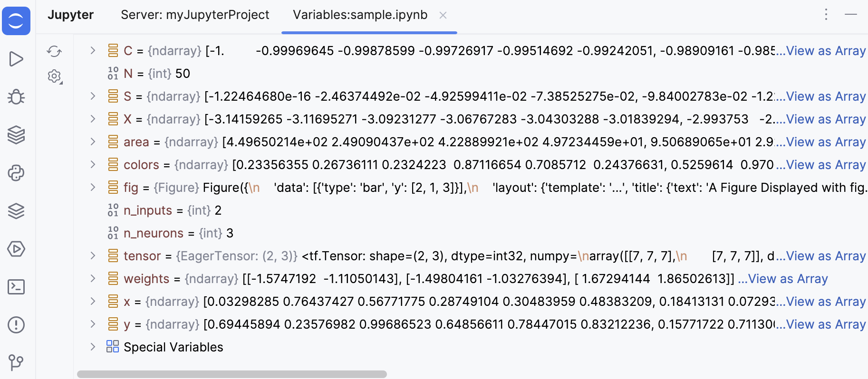
Task: Refresh the variables list
Action: coord(55,51)
